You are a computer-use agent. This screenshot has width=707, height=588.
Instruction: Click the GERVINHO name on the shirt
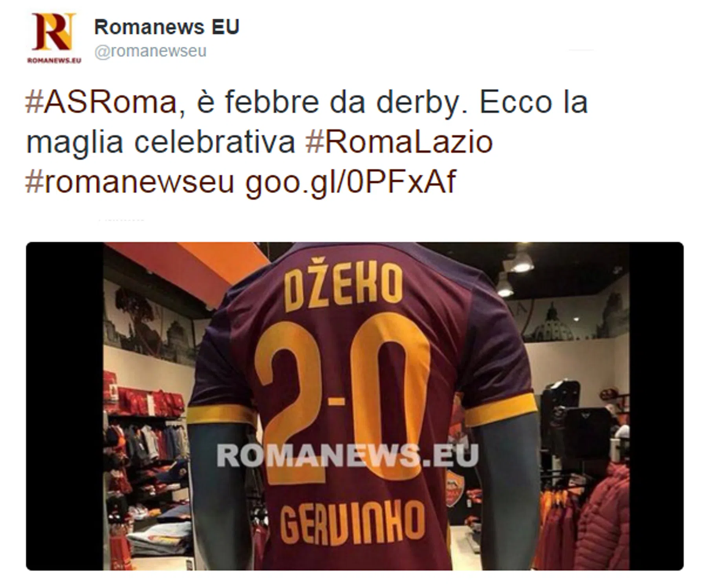tap(352, 523)
